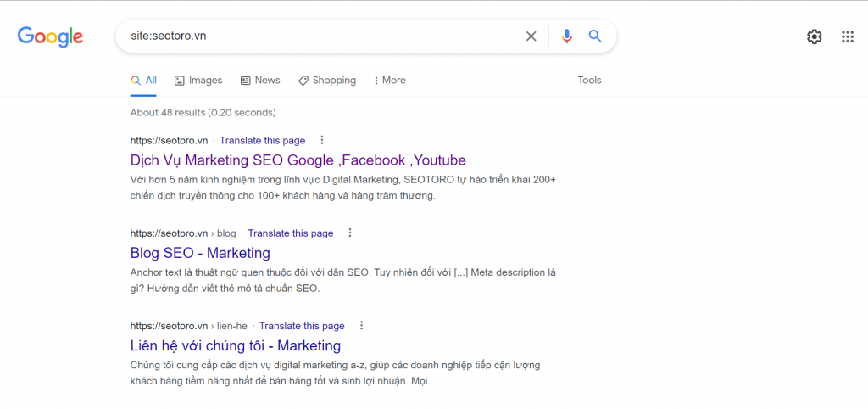Open Dịch Vụ Marketing SEO Google result
Screen dimensions: 868x409
pos(298,160)
